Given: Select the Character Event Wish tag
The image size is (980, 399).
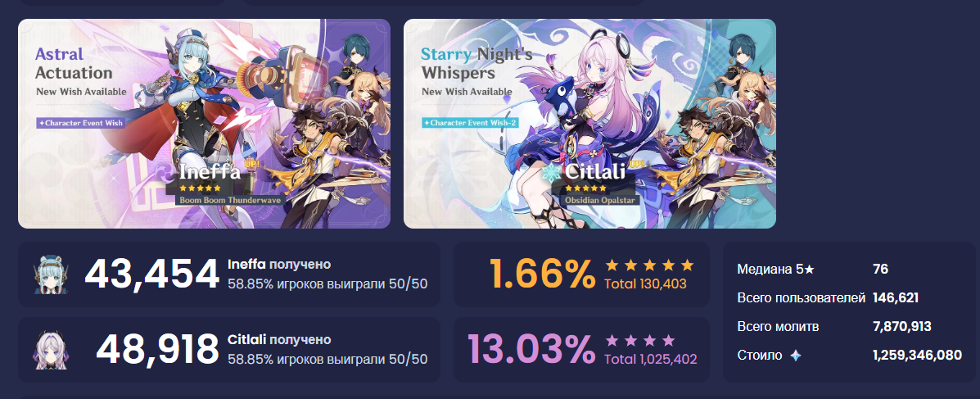Looking at the screenshot, I should coord(80,123).
